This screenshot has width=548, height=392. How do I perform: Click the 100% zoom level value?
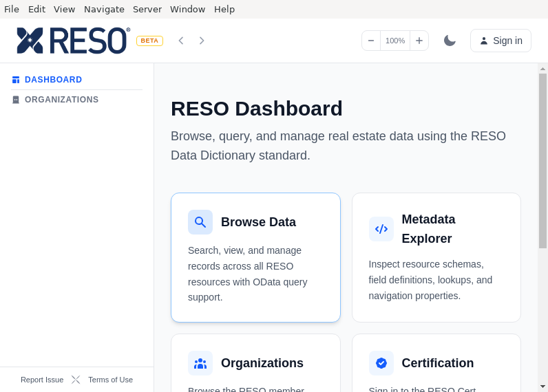click(395, 41)
